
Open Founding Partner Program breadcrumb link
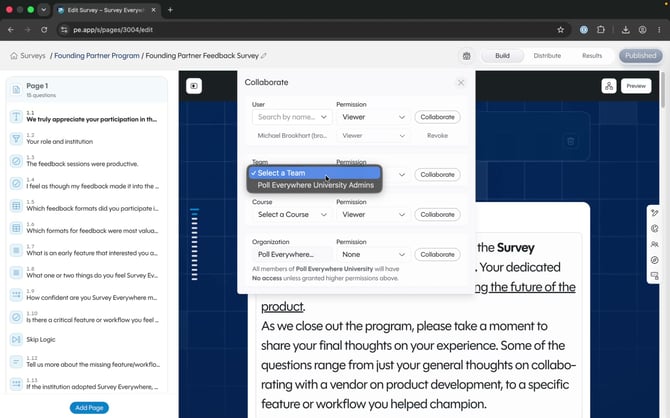click(97, 56)
